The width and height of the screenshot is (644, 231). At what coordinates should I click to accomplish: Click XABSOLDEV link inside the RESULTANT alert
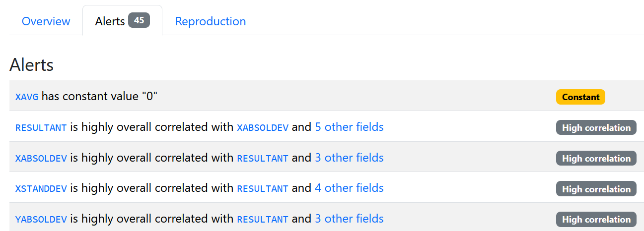click(263, 127)
